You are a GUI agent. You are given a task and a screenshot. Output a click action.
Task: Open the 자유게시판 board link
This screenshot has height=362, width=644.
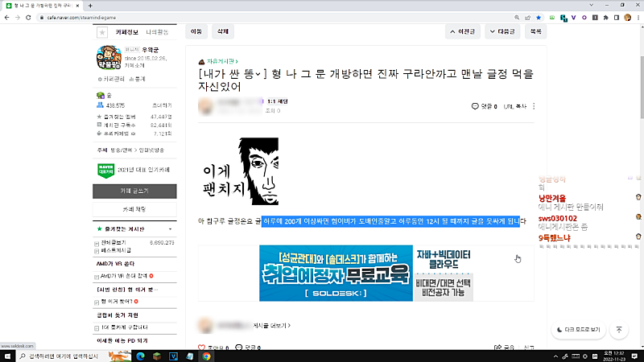(x=222, y=61)
